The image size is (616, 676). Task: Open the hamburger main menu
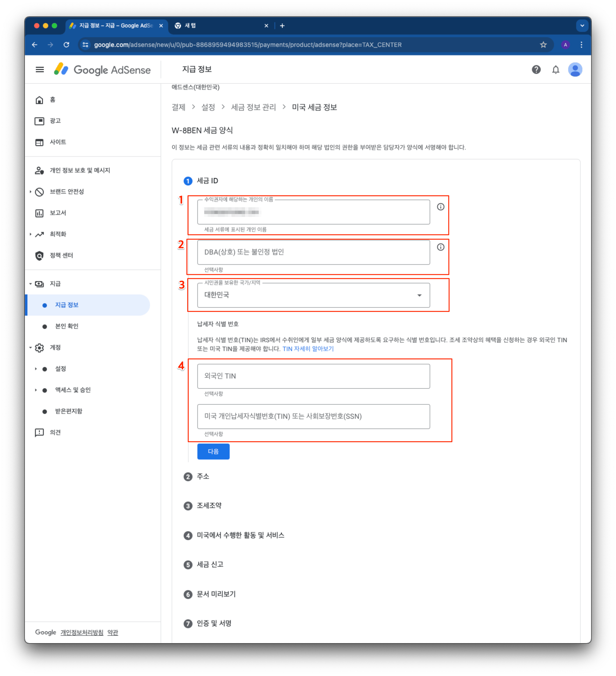pos(39,70)
